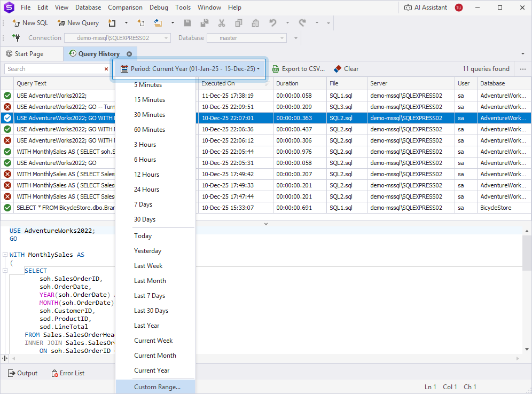Image resolution: width=532 pixels, height=394 pixels.
Task: Open the File menu
Action: (26, 7)
